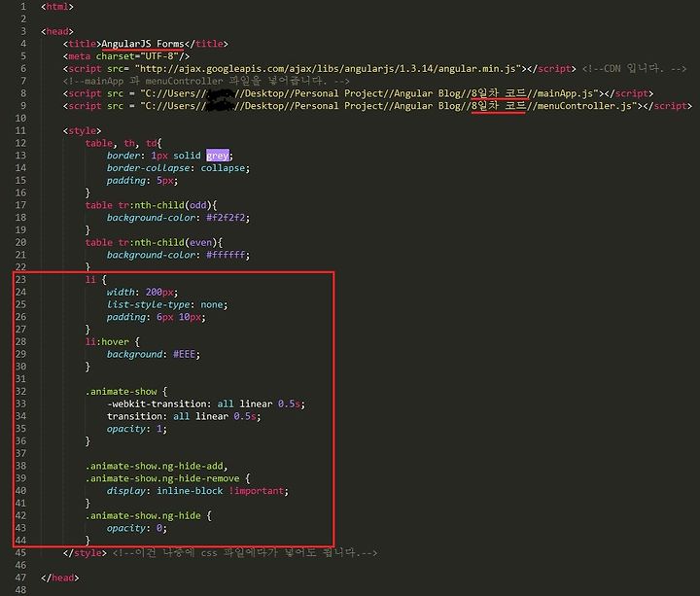The width and height of the screenshot is (700, 596).
Task: Click 'table tr:nth-child(even){' selector
Action: point(154,242)
